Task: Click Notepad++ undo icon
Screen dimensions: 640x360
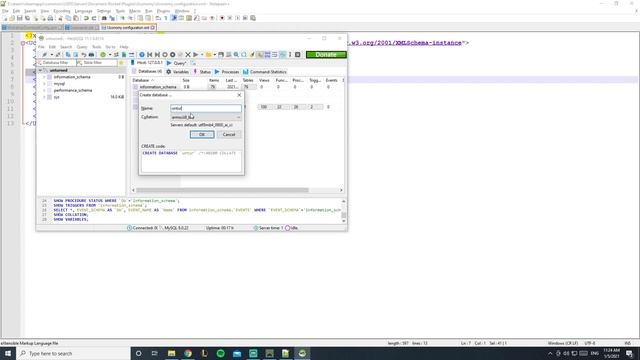Action: point(86,18)
